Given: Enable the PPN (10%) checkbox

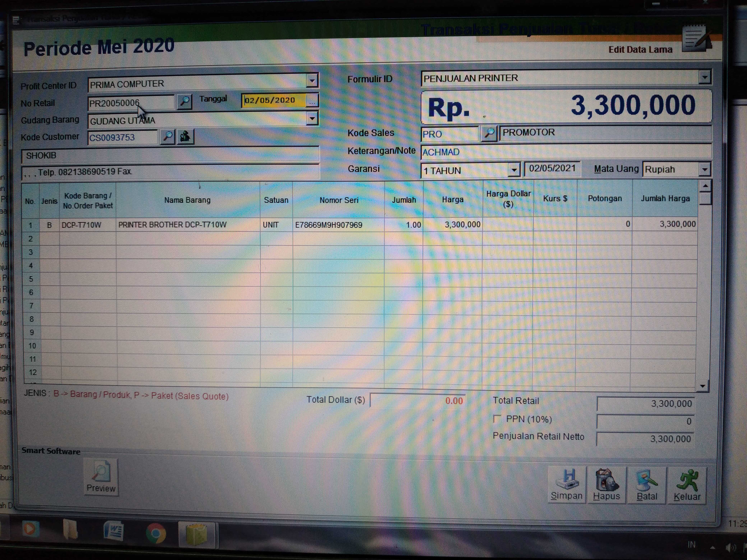Looking at the screenshot, I should coord(497,419).
